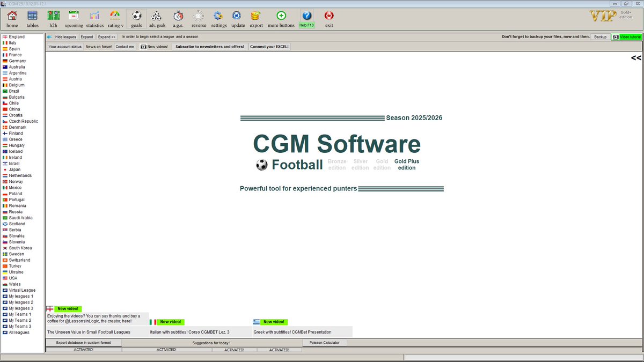Select Virtual League entry

(22, 290)
